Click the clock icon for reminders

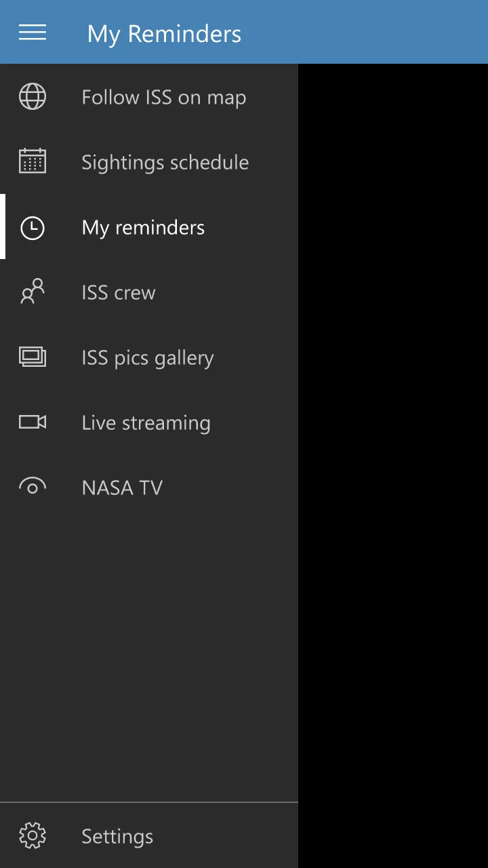pos(33,228)
